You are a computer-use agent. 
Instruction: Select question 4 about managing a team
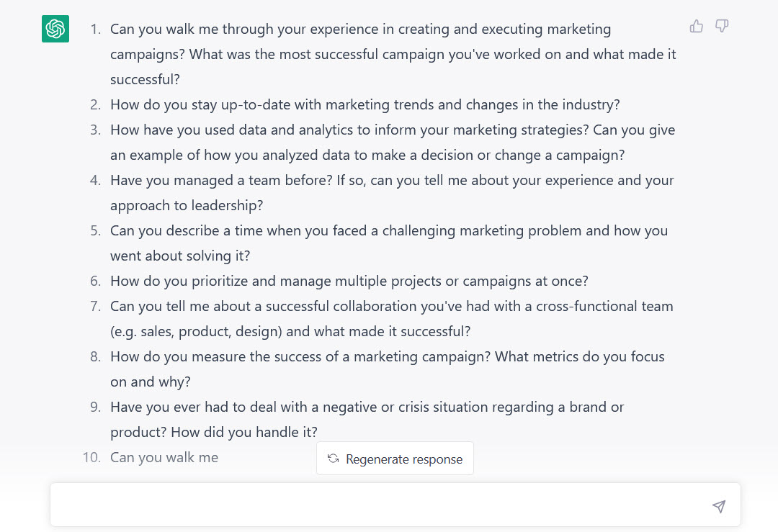(x=392, y=192)
